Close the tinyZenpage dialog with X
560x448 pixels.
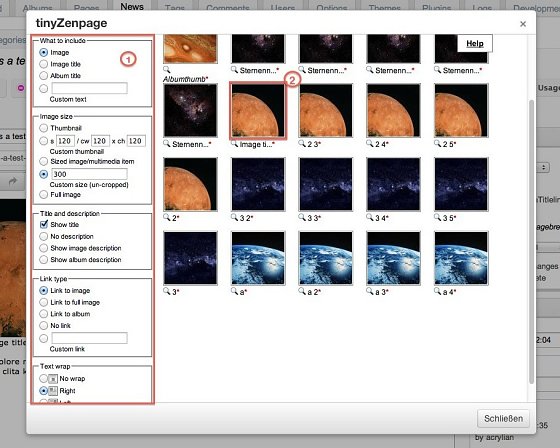[523, 24]
